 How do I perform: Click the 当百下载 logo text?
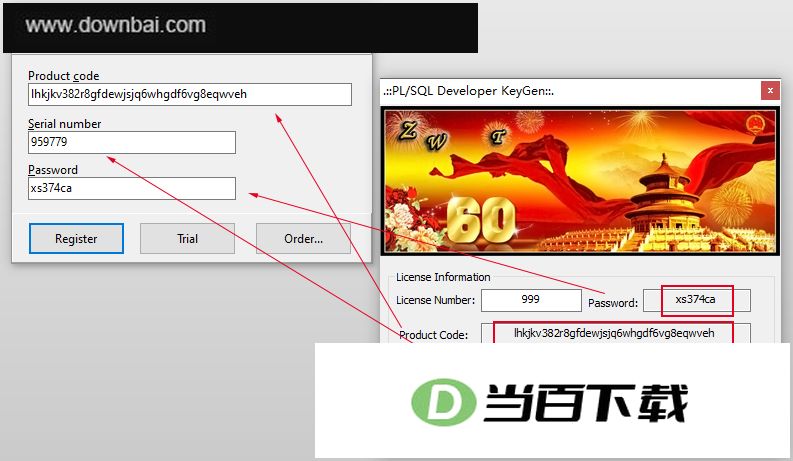tap(586, 402)
